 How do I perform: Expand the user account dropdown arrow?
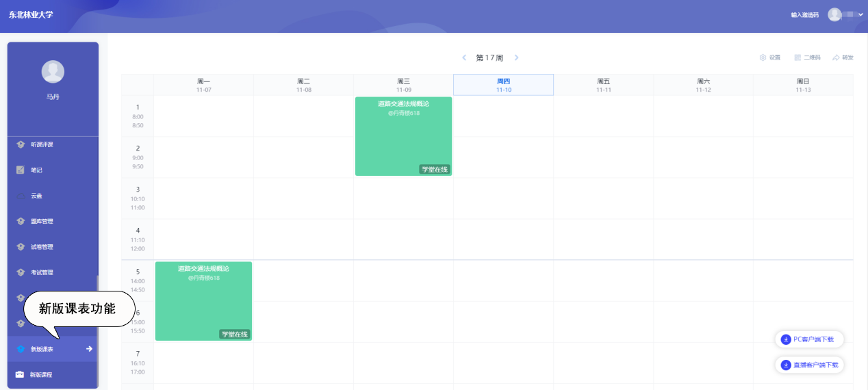[x=860, y=14]
